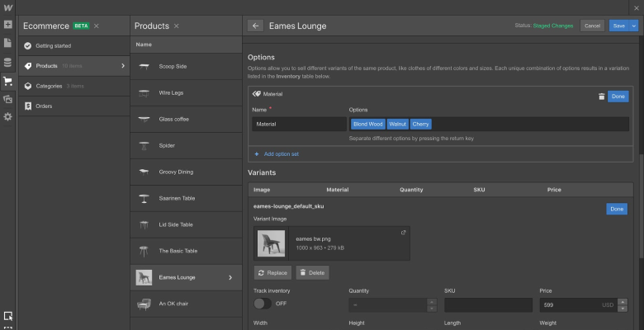Click Delete variant image button
The height and width of the screenshot is (330, 644).
click(313, 273)
